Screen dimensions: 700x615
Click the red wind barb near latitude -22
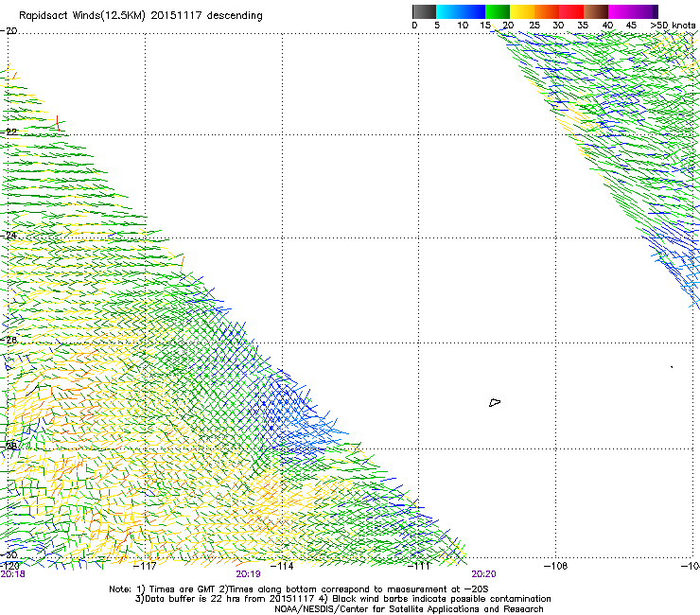(58, 123)
